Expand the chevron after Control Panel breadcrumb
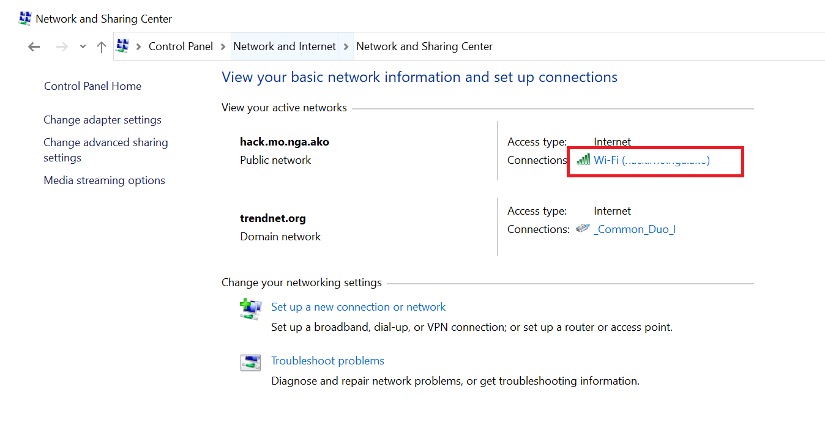Viewport: 825px width, 436px height. tap(223, 47)
